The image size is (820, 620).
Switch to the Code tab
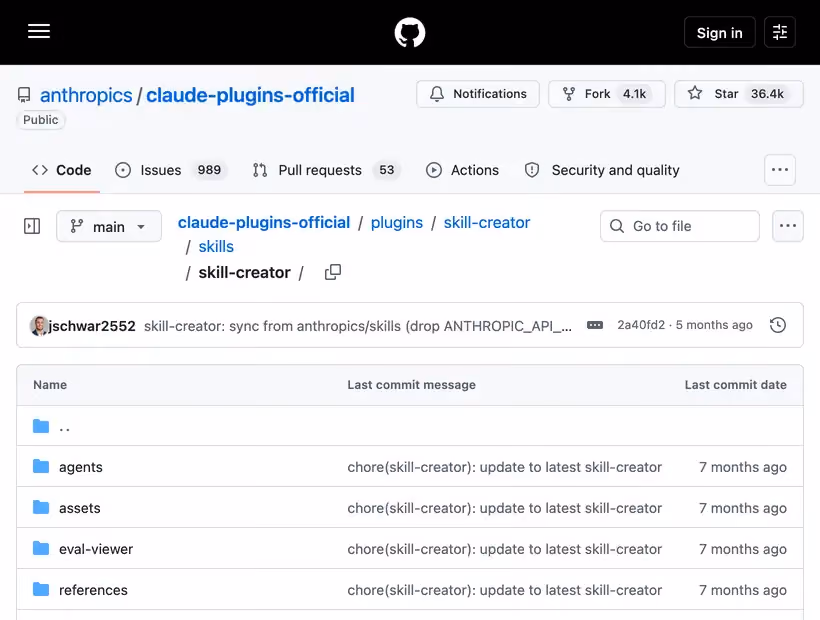[62, 170]
